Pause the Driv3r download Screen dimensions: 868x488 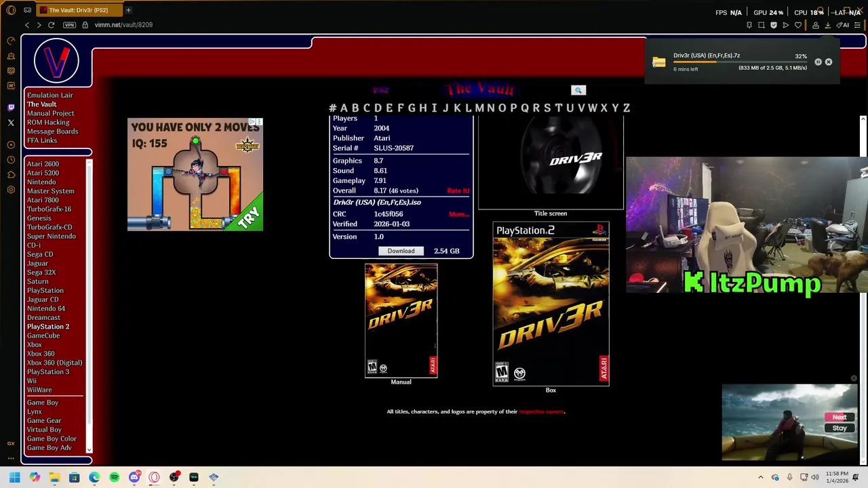tap(818, 62)
